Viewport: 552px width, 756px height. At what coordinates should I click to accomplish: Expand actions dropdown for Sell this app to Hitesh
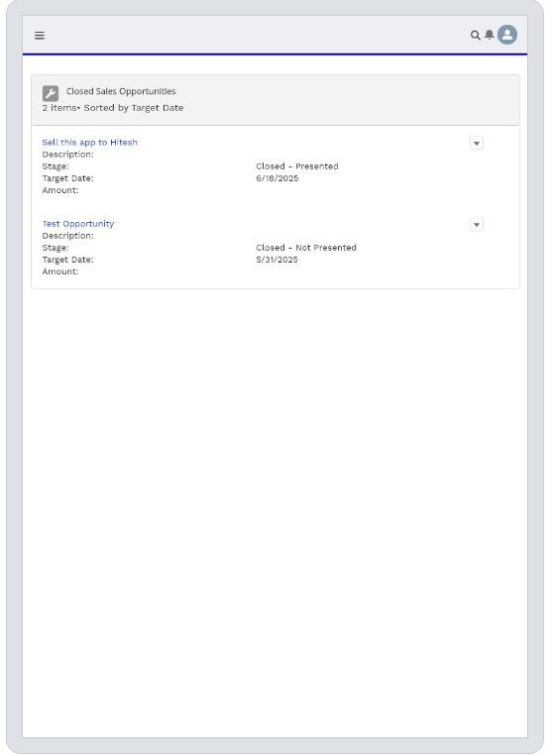477,144
